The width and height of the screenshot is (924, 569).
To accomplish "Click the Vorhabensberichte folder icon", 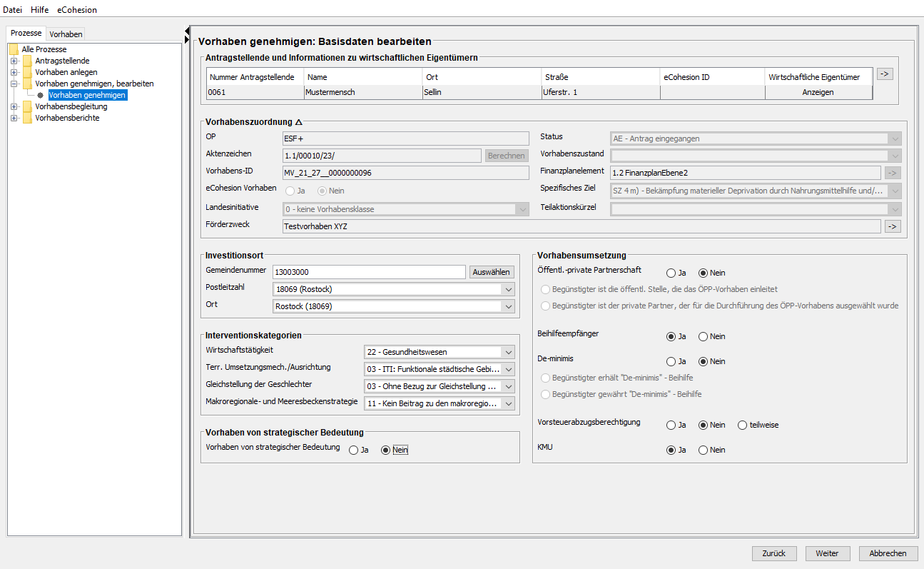I will (27, 118).
